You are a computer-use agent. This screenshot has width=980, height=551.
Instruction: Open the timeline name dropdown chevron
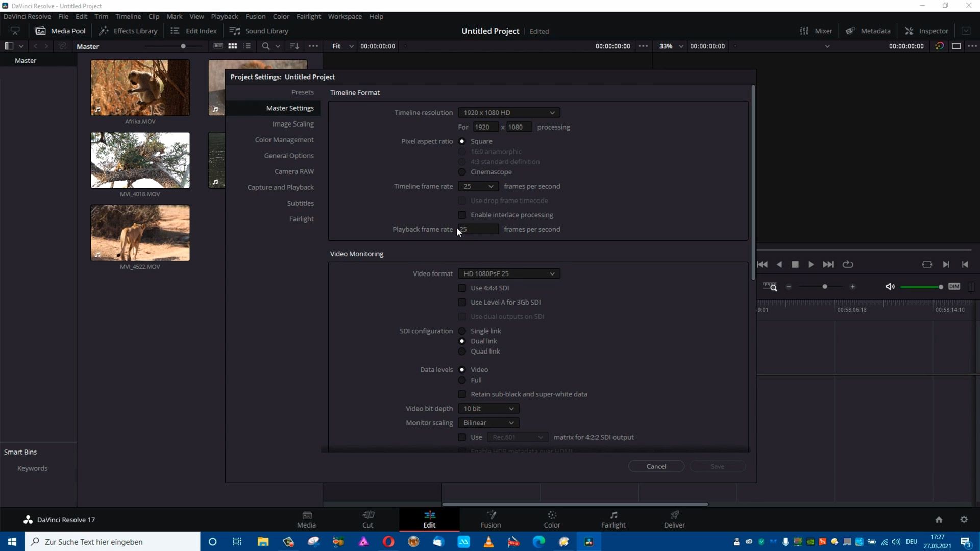[x=827, y=46]
